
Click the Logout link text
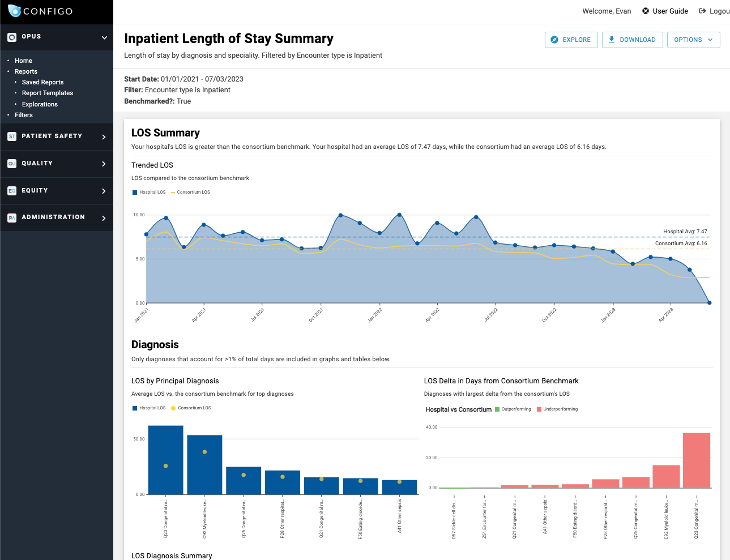click(x=719, y=11)
